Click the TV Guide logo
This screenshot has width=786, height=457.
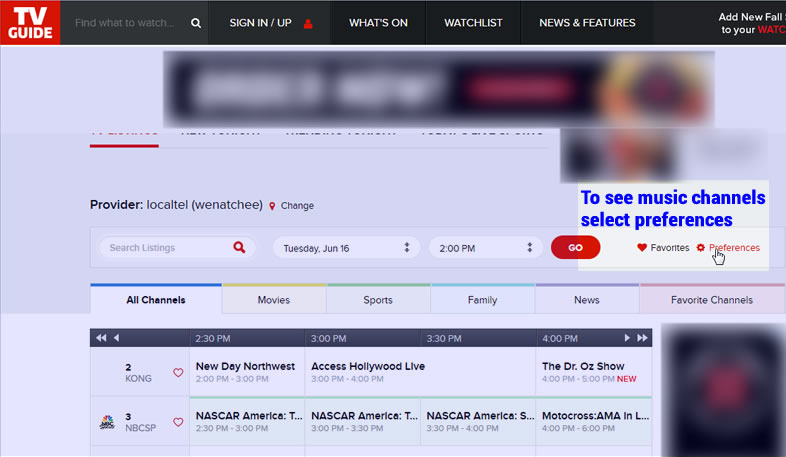click(30, 23)
